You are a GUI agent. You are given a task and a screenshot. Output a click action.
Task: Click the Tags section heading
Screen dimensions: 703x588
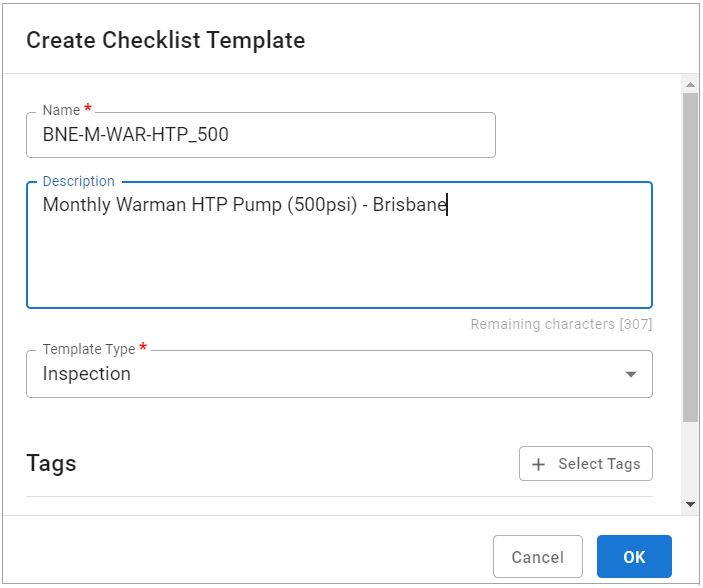click(x=51, y=463)
